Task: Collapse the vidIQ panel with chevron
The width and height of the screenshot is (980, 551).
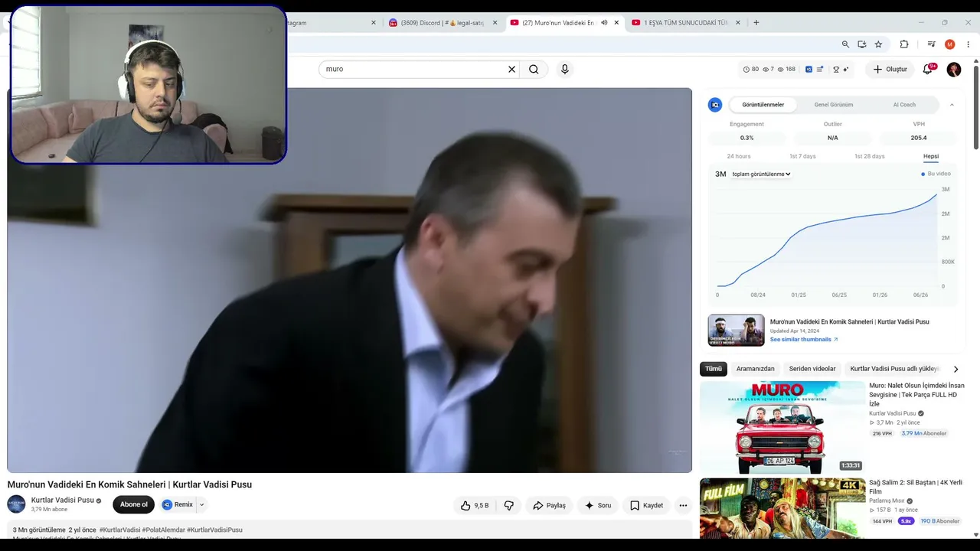Action: pyautogui.click(x=952, y=105)
